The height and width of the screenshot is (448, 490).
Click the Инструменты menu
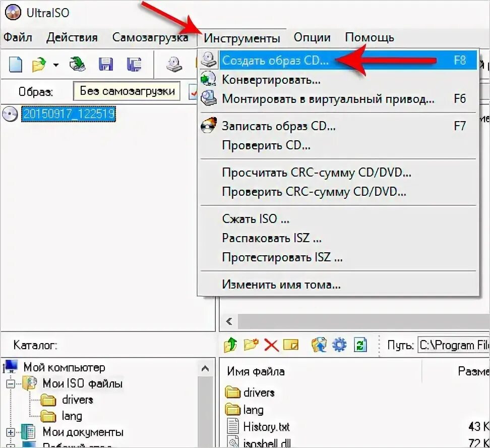tap(242, 38)
